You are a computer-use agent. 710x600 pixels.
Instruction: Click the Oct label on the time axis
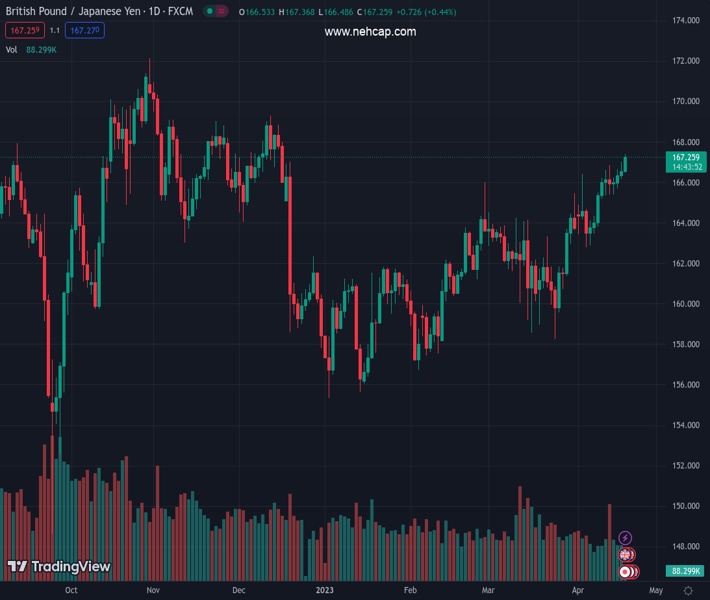pyautogui.click(x=70, y=590)
